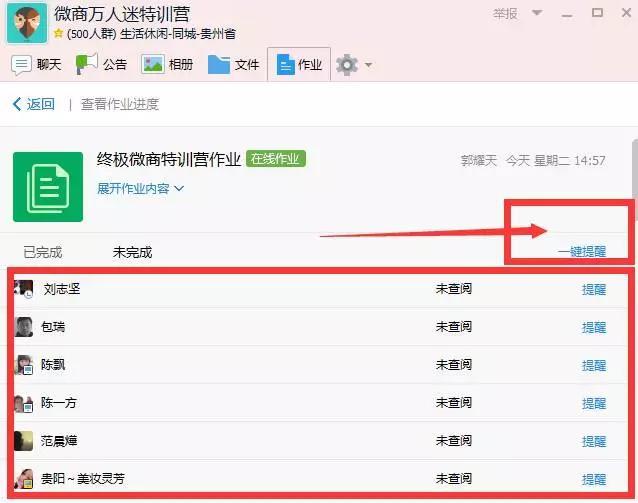This screenshot has height=503, width=638.
Task: Open 陈飘's avatar
Action: (x=24, y=365)
